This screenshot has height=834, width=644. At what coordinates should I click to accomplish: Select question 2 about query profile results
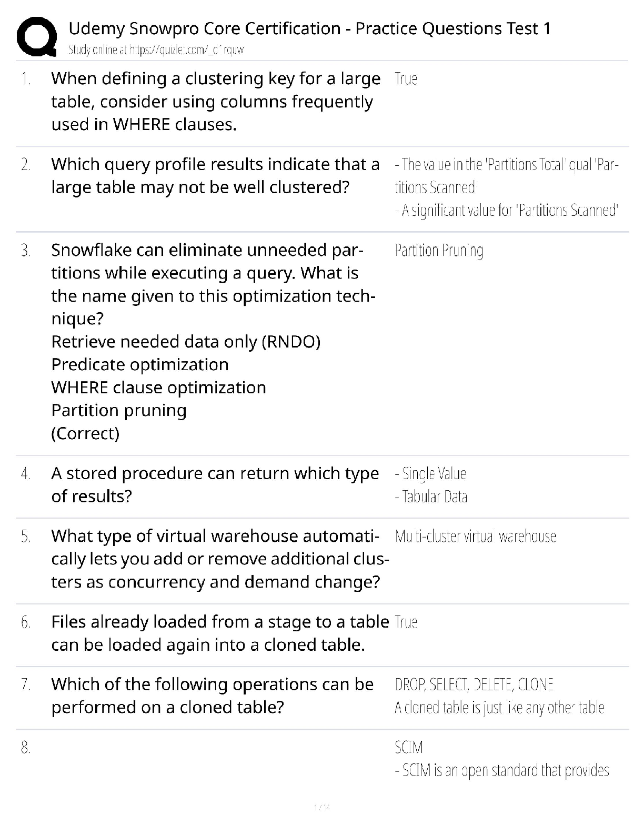[x=215, y=176]
